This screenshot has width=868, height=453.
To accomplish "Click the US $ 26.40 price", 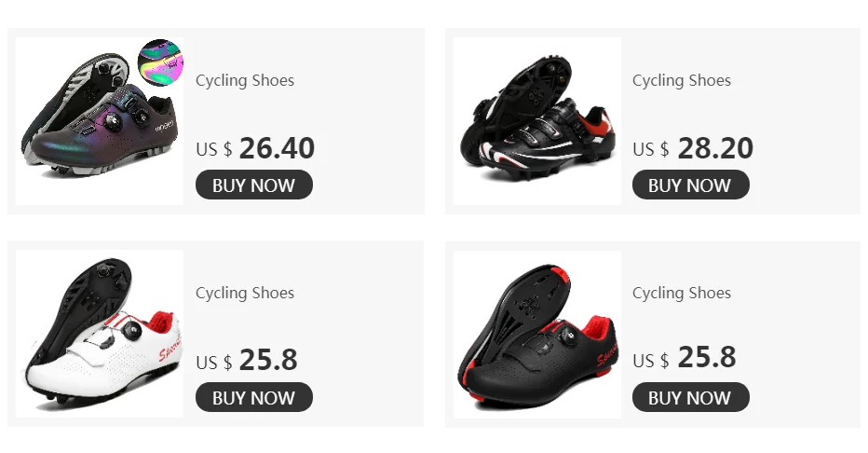I will coord(255,148).
